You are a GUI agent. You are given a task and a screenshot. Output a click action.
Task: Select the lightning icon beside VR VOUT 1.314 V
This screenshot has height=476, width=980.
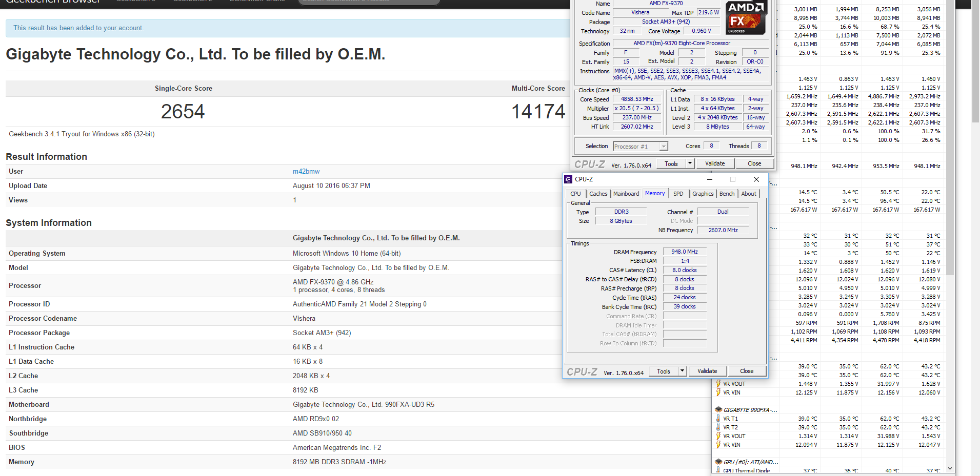[718, 436]
